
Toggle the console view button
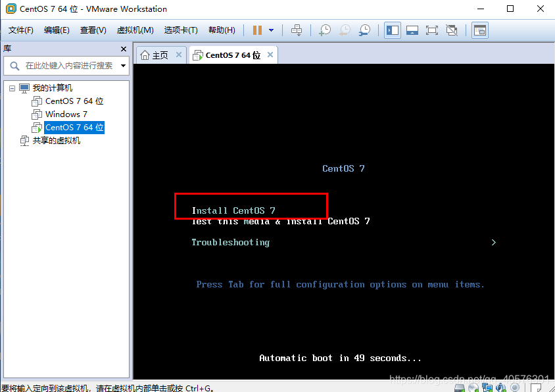coord(480,30)
